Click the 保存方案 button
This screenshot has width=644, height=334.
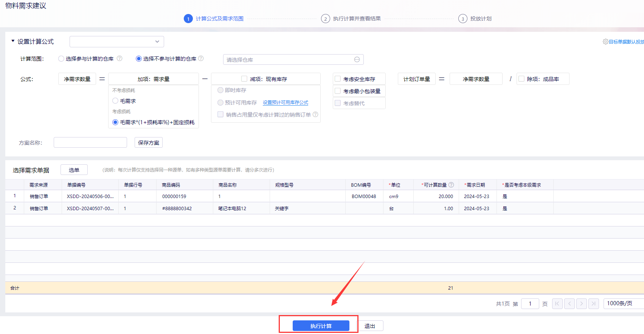pos(149,142)
